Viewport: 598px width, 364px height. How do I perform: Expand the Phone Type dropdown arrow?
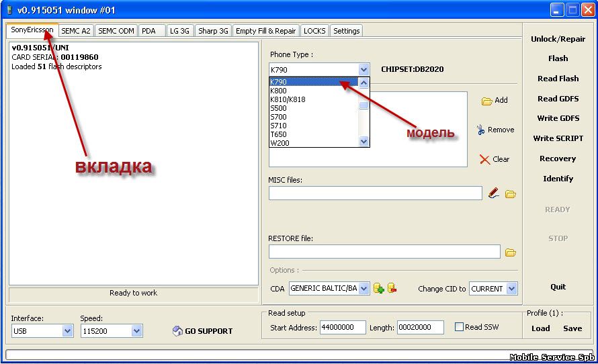tap(364, 69)
